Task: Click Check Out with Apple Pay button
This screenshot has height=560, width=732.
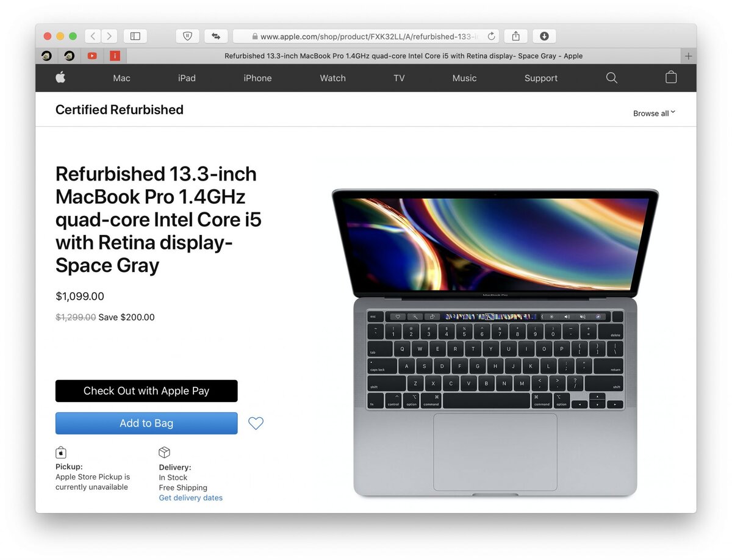Action: point(146,391)
